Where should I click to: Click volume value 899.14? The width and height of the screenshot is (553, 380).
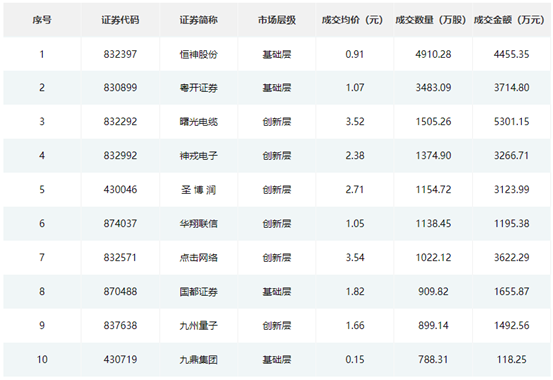[433, 326]
